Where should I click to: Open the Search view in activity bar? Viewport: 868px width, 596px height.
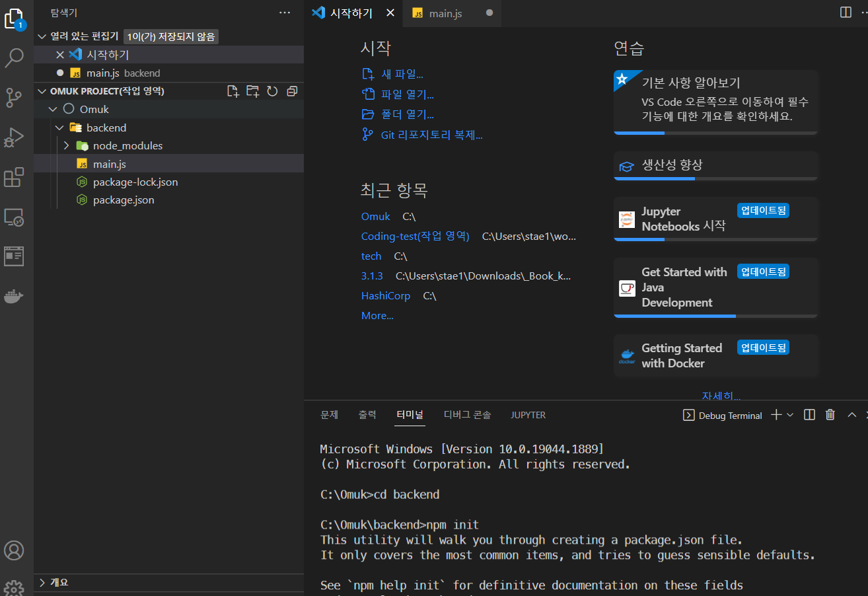pyautogui.click(x=15, y=58)
